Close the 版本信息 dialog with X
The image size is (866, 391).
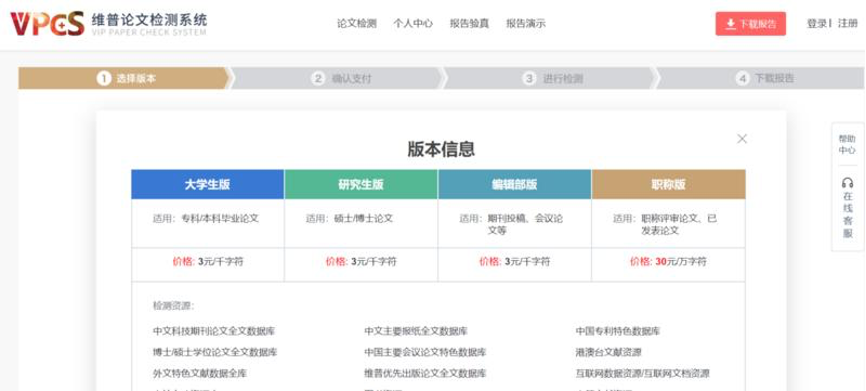(x=742, y=139)
